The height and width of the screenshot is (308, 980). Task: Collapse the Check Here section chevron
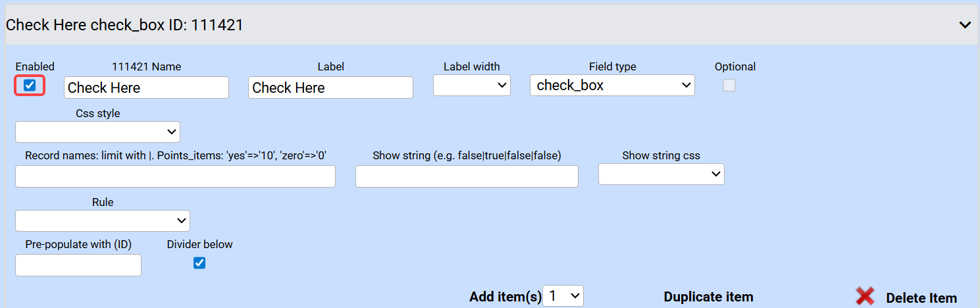[x=965, y=25]
